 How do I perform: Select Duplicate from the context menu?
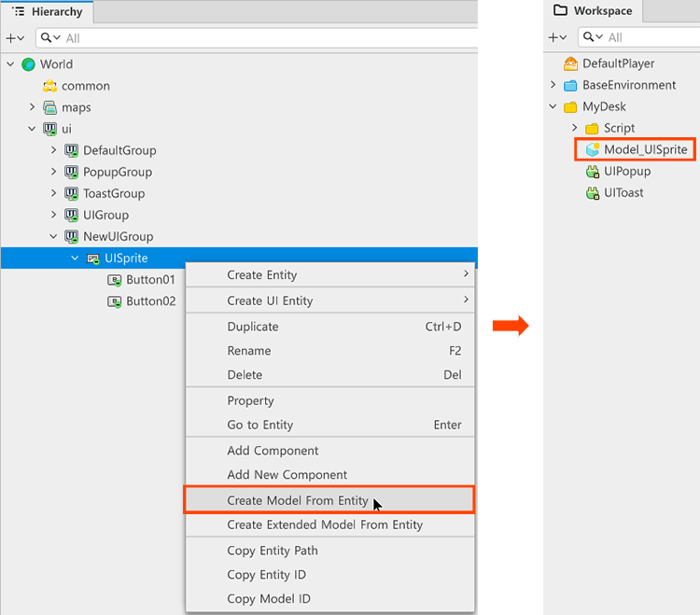253,327
